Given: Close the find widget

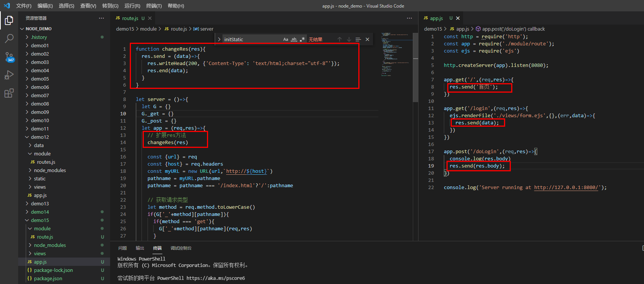Looking at the screenshot, I should click(367, 39).
